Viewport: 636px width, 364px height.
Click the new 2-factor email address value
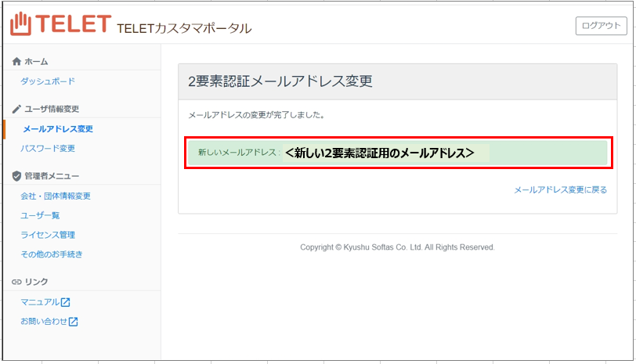click(x=380, y=153)
